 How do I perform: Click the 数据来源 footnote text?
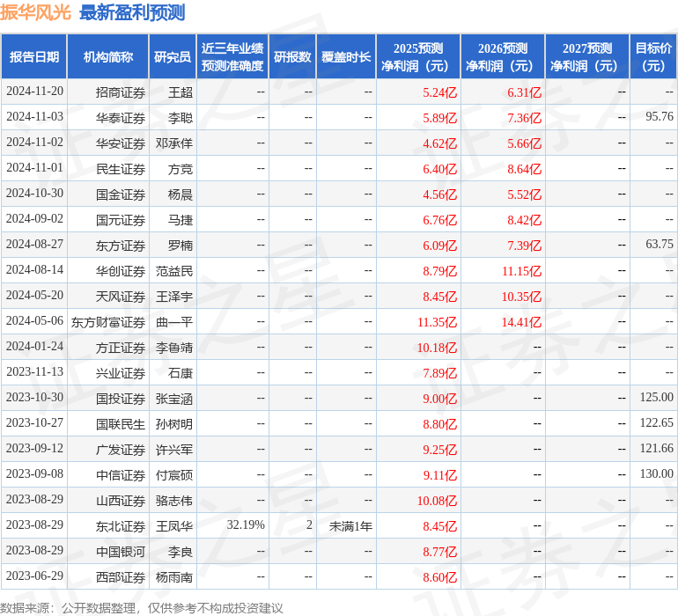[142, 608]
